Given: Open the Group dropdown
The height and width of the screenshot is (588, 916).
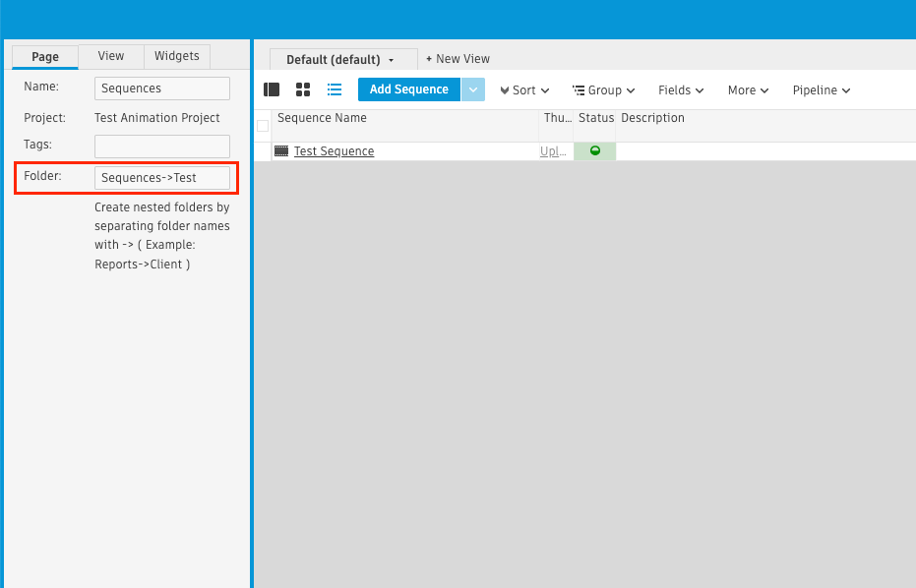Looking at the screenshot, I should pyautogui.click(x=603, y=89).
